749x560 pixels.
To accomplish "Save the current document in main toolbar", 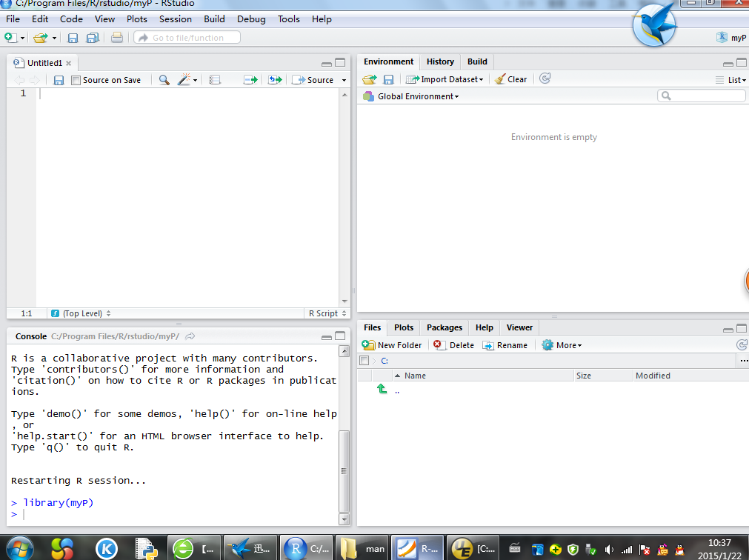I will click(x=73, y=38).
